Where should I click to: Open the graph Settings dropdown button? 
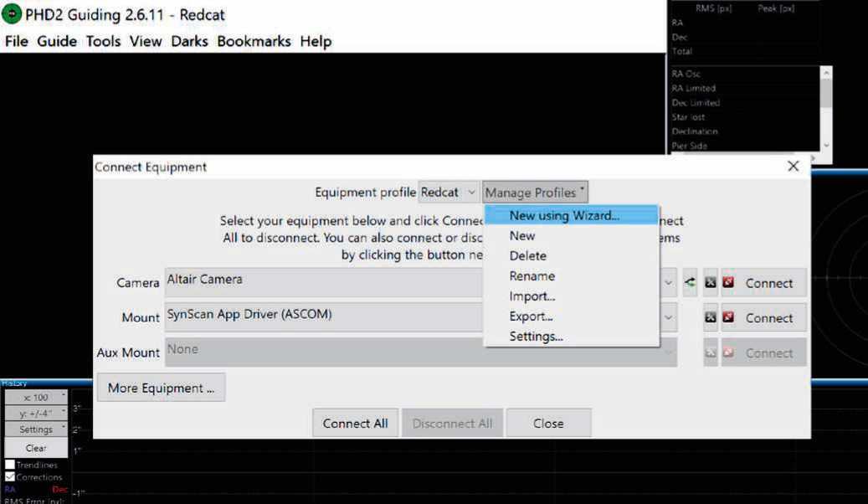(36, 429)
